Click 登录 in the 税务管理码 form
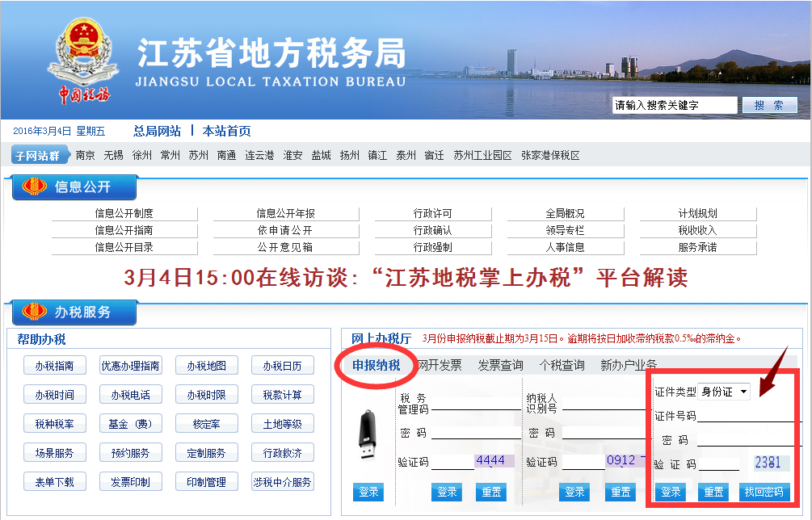Image resolution: width=812 pixels, height=520 pixels. 447,492
